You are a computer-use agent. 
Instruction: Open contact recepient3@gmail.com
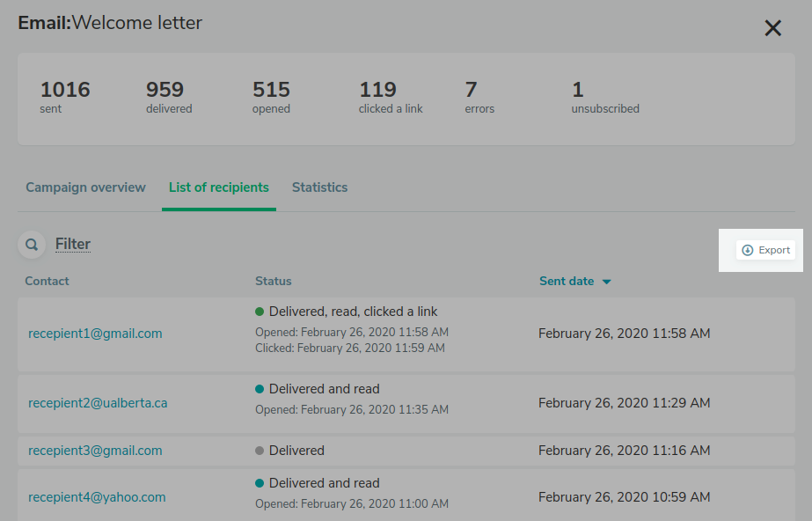95,451
